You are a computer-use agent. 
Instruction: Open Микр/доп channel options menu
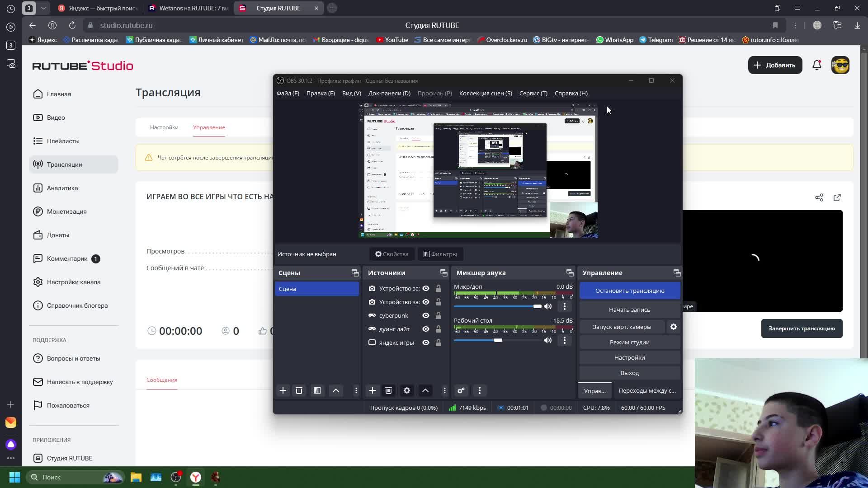click(x=565, y=306)
